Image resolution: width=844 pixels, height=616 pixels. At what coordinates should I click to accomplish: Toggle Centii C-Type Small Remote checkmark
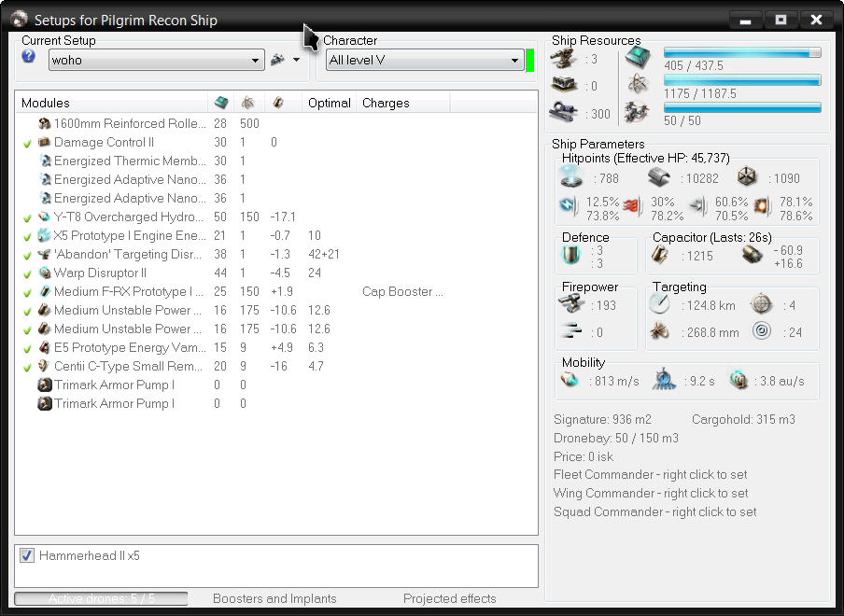27,368
